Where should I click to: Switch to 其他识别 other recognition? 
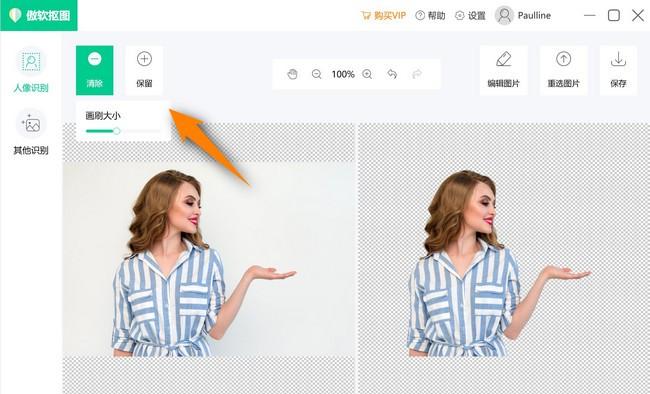pyautogui.click(x=31, y=132)
